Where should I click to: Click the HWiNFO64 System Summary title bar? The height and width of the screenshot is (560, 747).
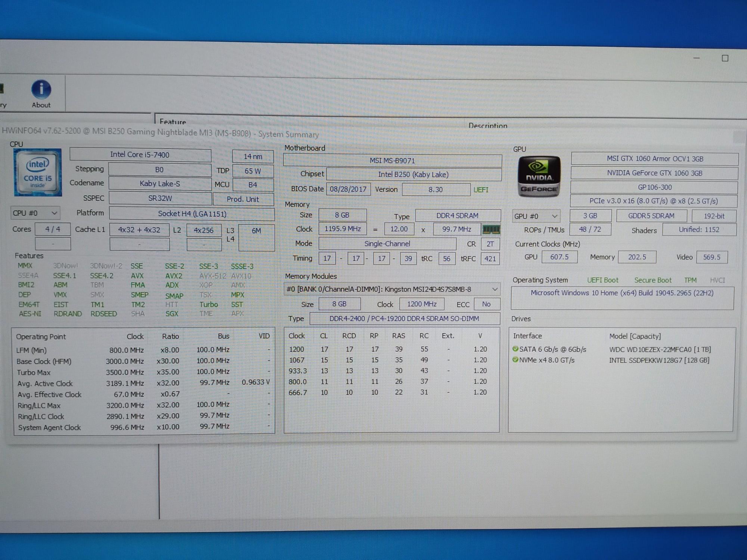coord(161,132)
